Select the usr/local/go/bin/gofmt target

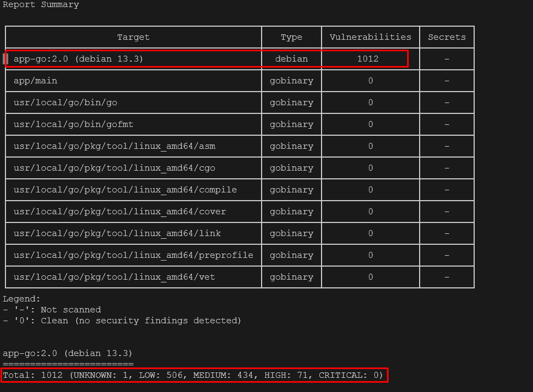tap(74, 124)
